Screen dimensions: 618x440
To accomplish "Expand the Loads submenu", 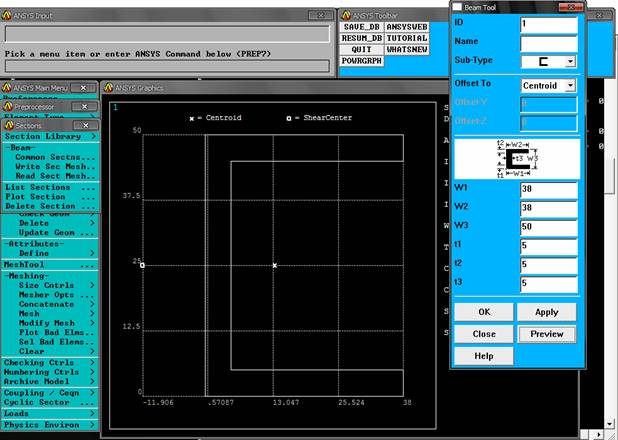I will (50, 414).
